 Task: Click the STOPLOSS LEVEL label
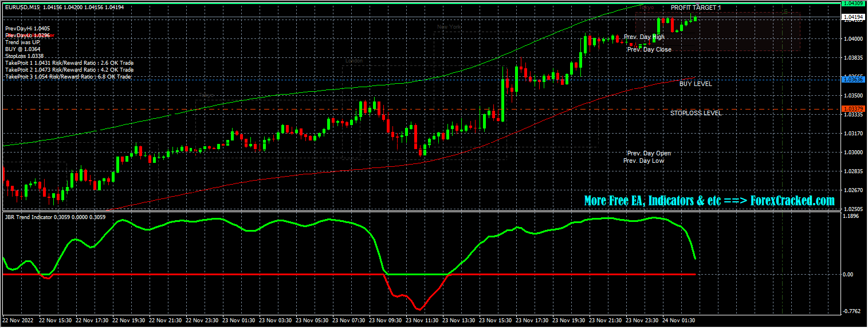point(696,113)
